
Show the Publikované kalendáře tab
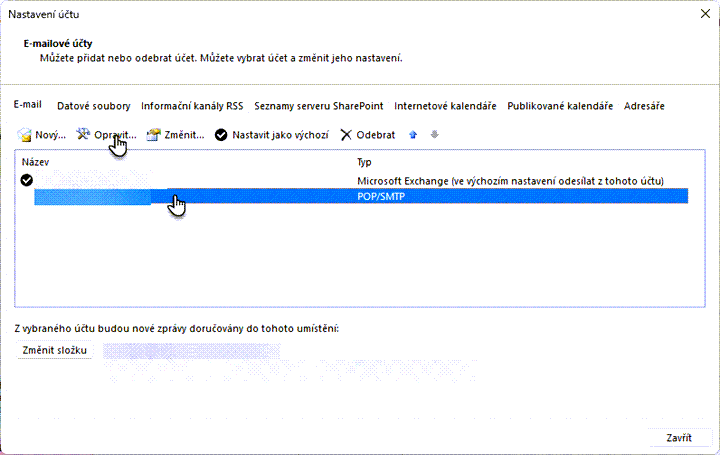tap(560, 106)
